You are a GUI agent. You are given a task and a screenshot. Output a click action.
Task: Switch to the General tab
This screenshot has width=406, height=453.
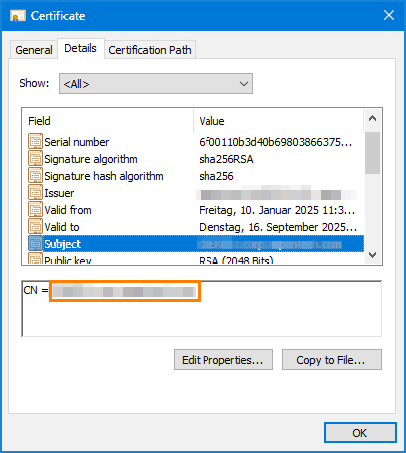(x=34, y=50)
